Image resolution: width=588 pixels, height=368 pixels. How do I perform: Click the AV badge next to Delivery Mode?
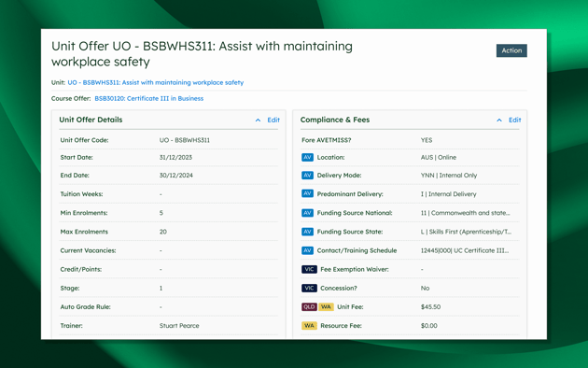tap(307, 176)
